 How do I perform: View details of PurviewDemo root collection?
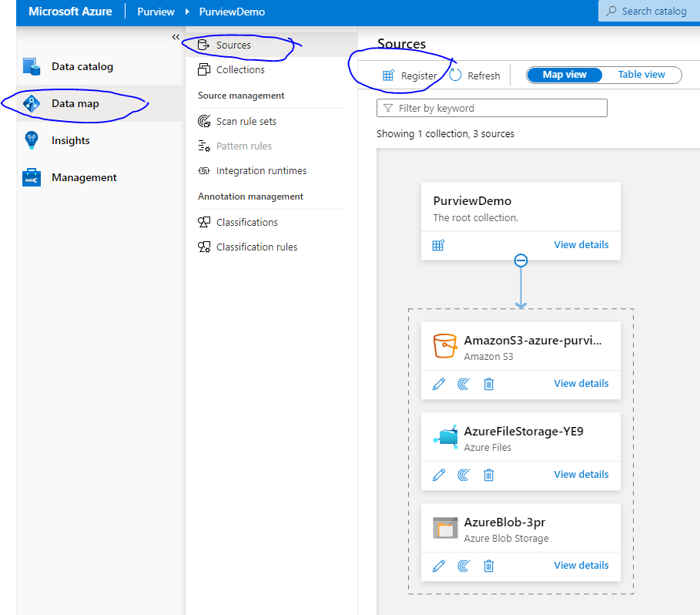[581, 245]
